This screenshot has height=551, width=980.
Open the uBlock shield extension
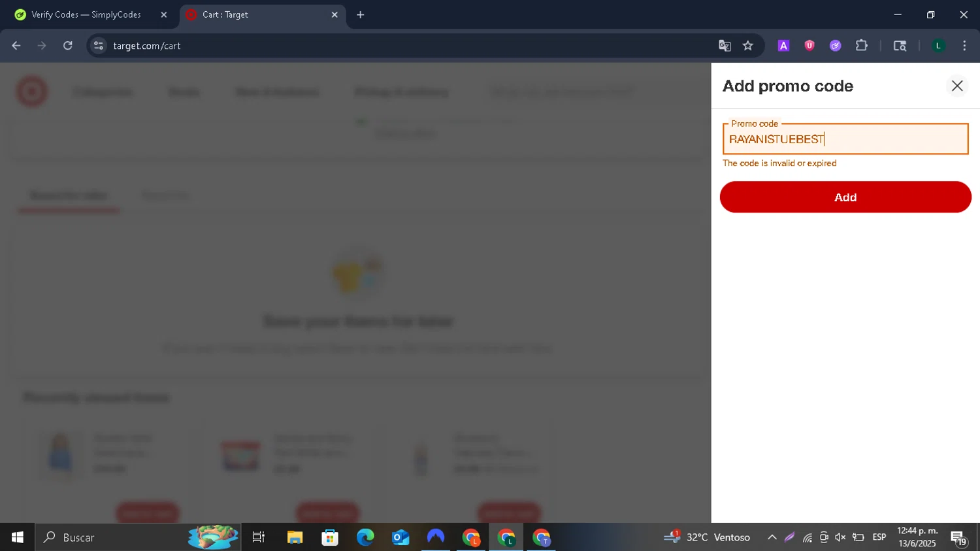point(809,46)
